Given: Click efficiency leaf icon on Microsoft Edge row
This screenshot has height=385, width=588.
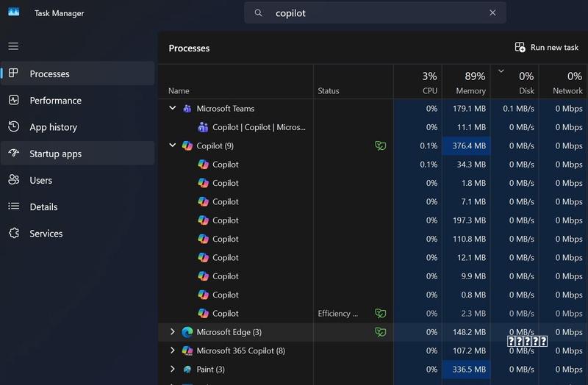Looking at the screenshot, I should point(380,332).
